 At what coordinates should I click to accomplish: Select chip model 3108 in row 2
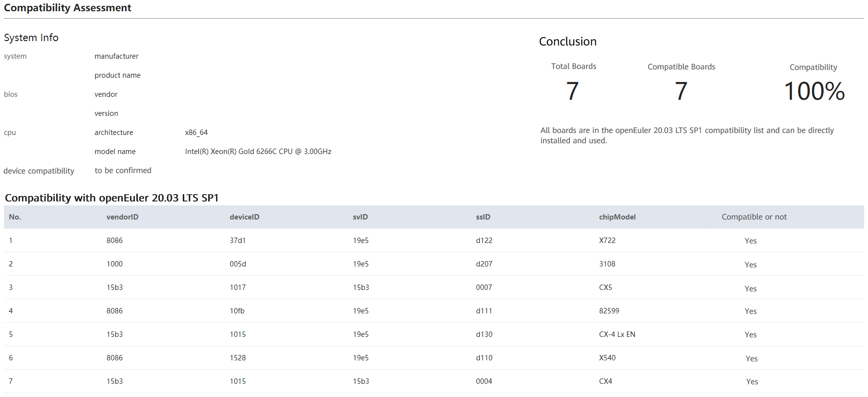[607, 264]
